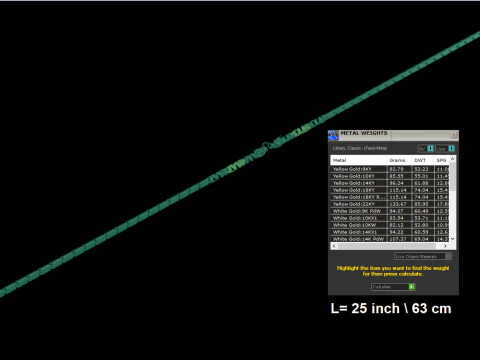
Task: Sort by the Metal column header
Action: (359, 160)
